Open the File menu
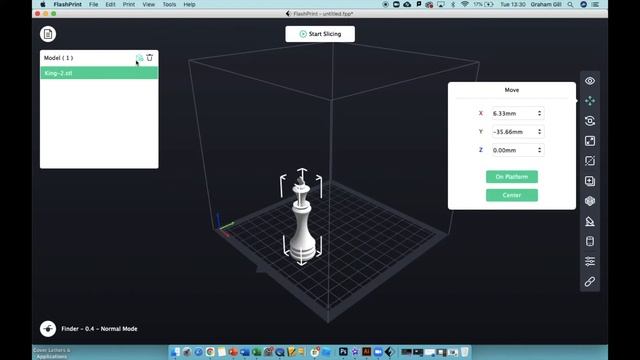The image size is (640, 360). click(x=93, y=4)
